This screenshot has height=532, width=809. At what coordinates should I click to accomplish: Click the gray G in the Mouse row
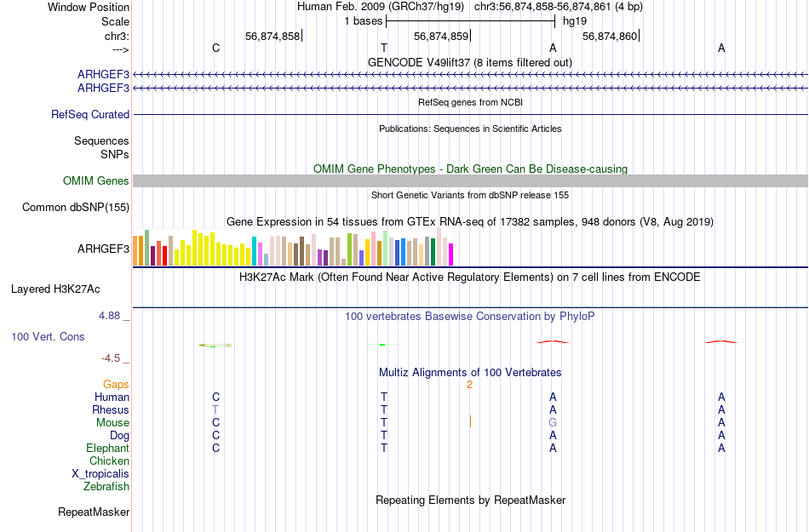point(553,423)
